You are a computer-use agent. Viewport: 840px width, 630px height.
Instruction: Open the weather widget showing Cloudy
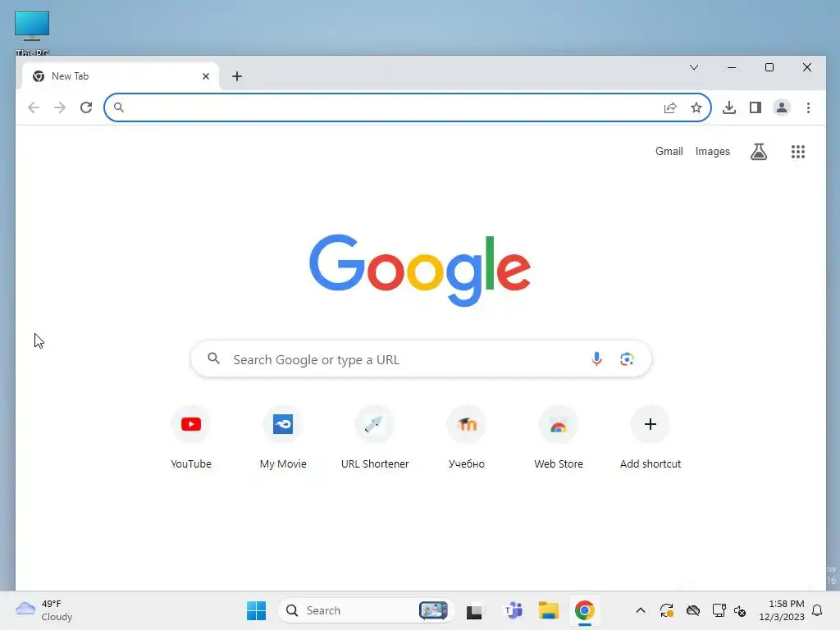pos(44,610)
